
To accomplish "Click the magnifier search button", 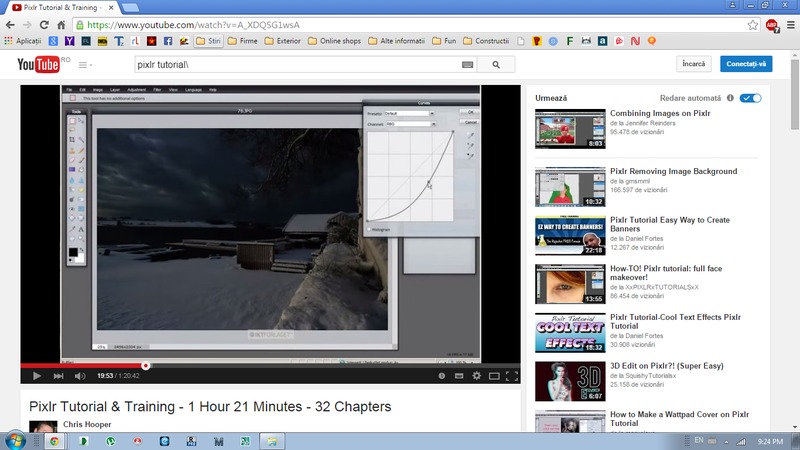I will (x=496, y=65).
